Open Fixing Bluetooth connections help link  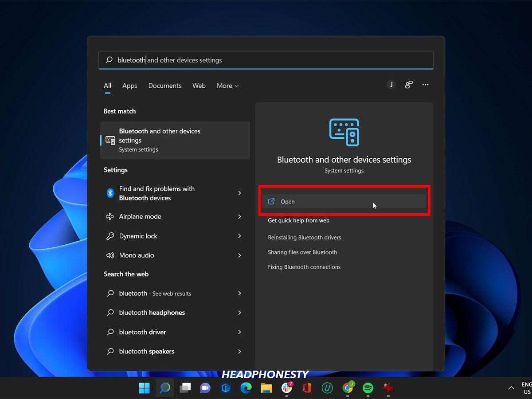[304, 267]
